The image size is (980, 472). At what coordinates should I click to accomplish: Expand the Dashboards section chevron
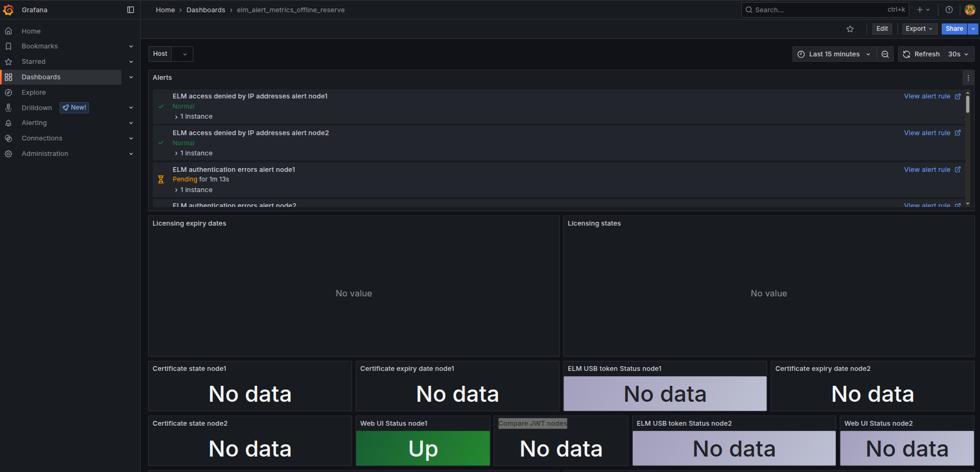(131, 77)
